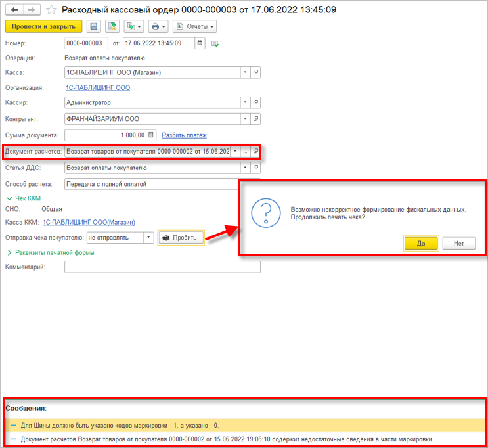This screenshot has width=488, height=448.
Task: Click 'Нет' in the confirmation dialog
Action: click(458, 244)
